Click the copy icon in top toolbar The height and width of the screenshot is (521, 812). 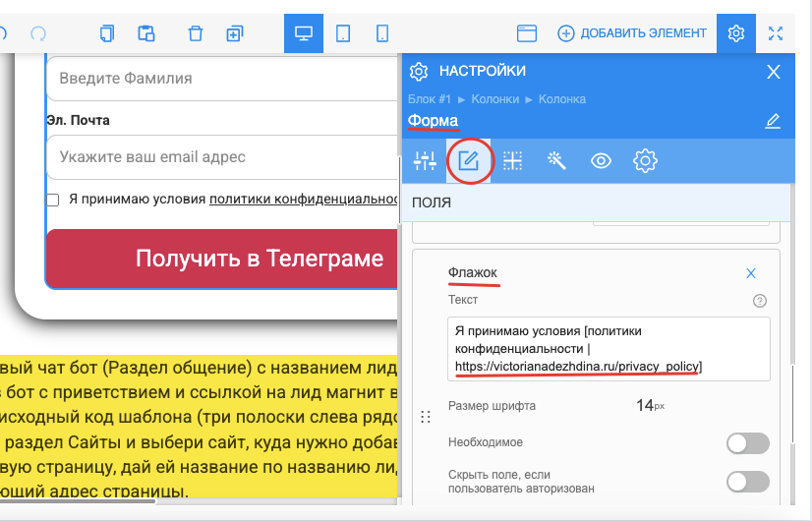coord(107,33)
